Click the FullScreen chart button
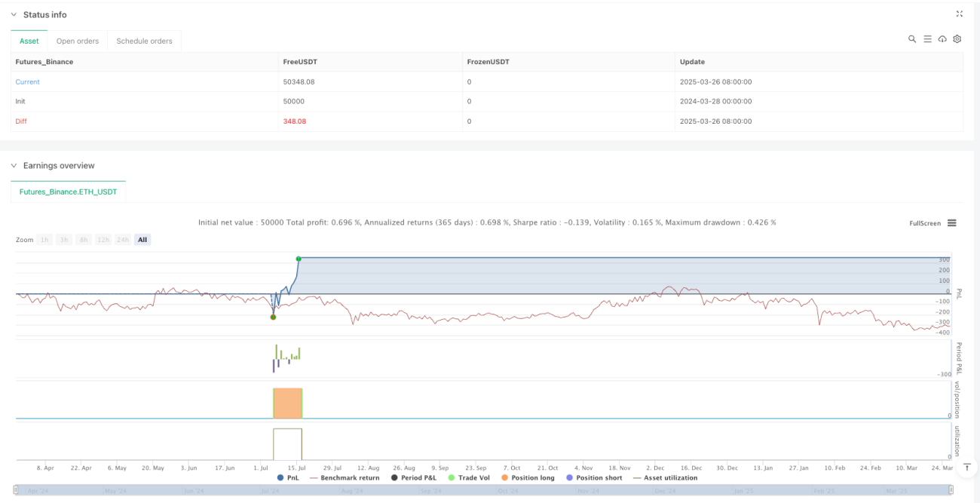 (x=925, y=223)
